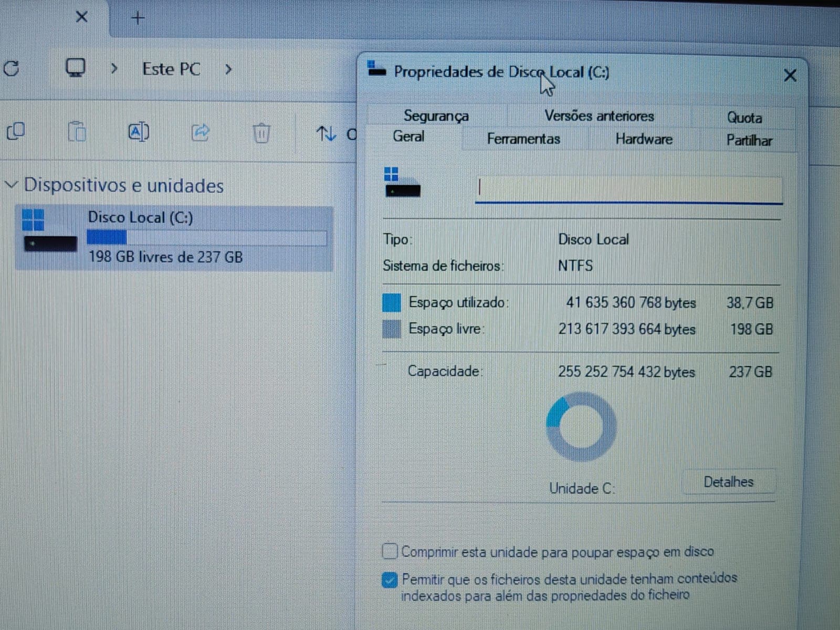The image size is (840, 630).
Task: Close the current File Explorer tab
Action: coord(81,17)
